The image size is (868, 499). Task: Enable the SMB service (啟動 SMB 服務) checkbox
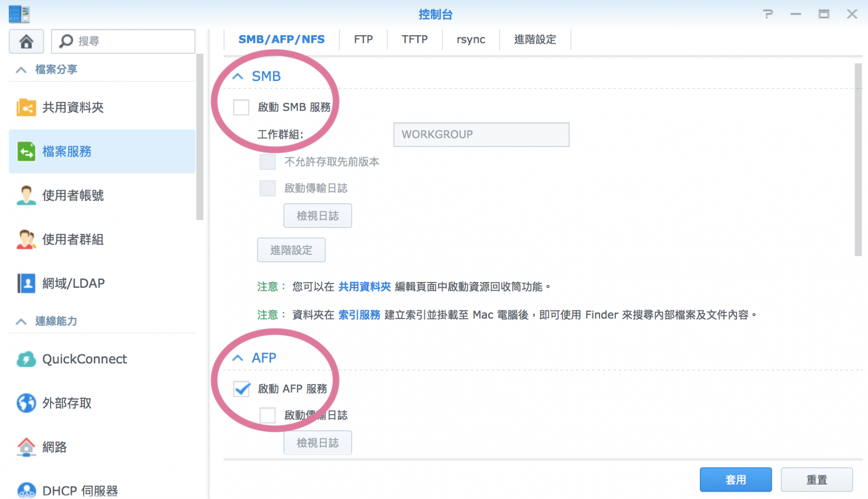point(241,108)
